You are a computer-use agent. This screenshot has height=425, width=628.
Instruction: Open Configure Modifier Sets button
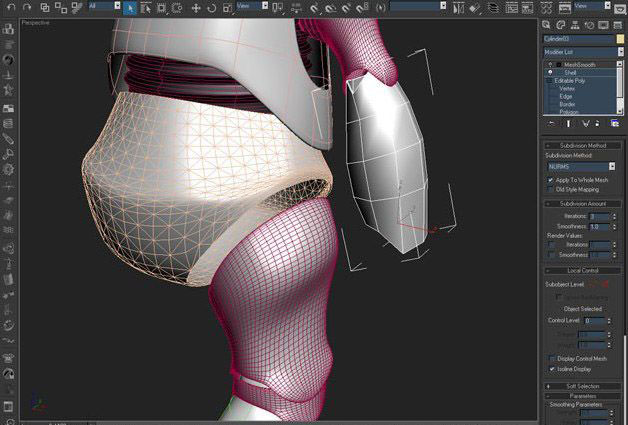tap(615, 124)
